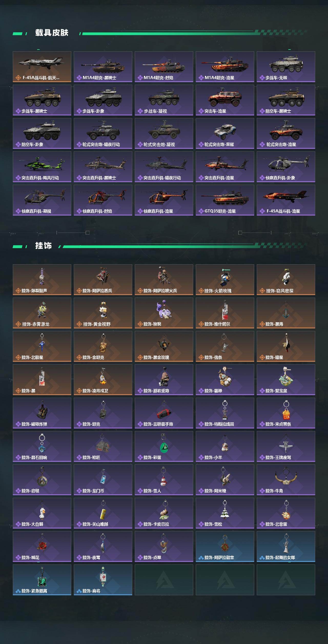Open the 突击车-流星 vehicle skin

point(225,100)
